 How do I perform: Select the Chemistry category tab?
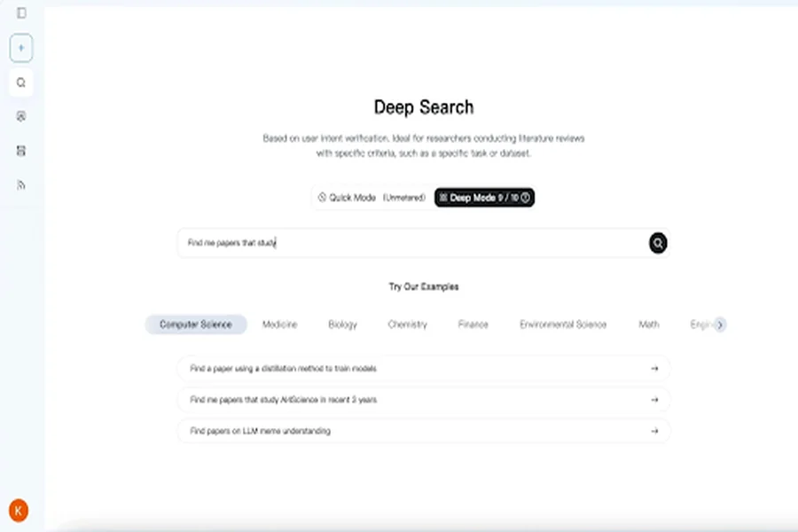pyautogui.click(x=407, y=325)
